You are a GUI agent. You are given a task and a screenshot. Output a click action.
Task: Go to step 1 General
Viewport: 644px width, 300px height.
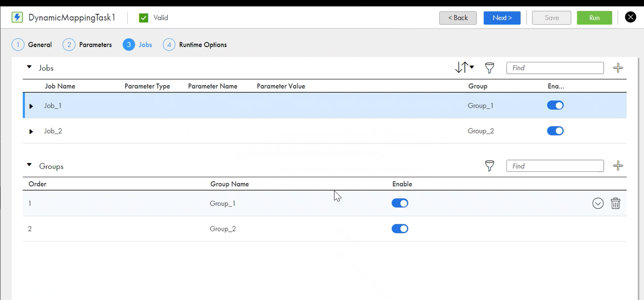pos(31,45)
